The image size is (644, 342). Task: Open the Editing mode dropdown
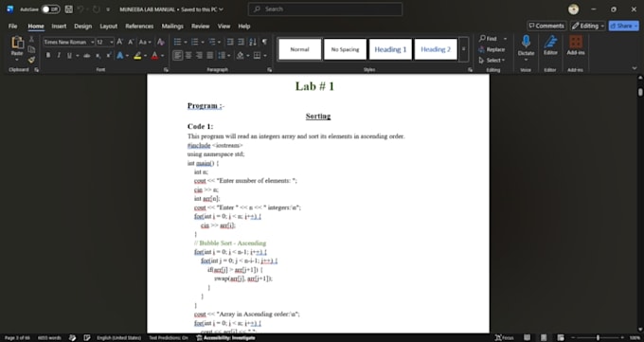click(588, 26)
